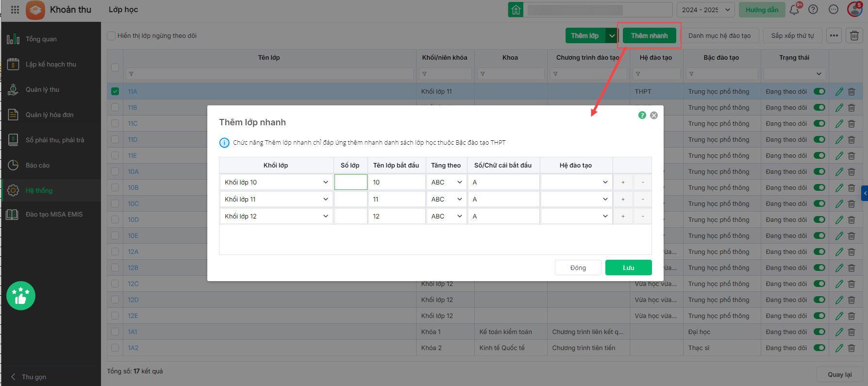
Task: Toggle tracking switch for class 1A2
Action: point(819,348)
